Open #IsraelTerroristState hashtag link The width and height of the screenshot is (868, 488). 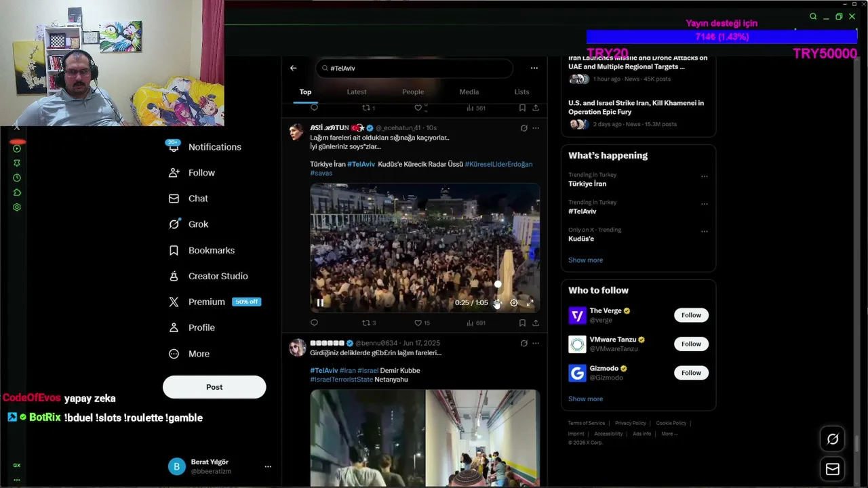click(341, 380)
